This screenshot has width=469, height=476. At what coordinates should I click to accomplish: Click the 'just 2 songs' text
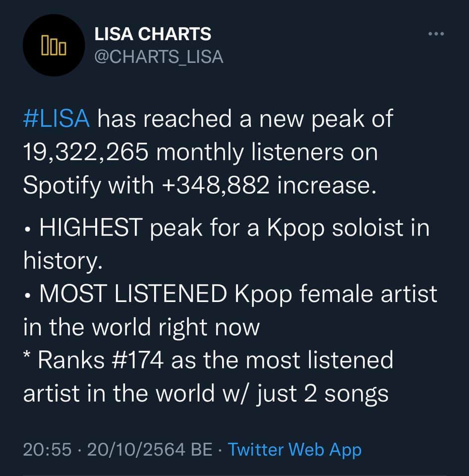[322, 394]
